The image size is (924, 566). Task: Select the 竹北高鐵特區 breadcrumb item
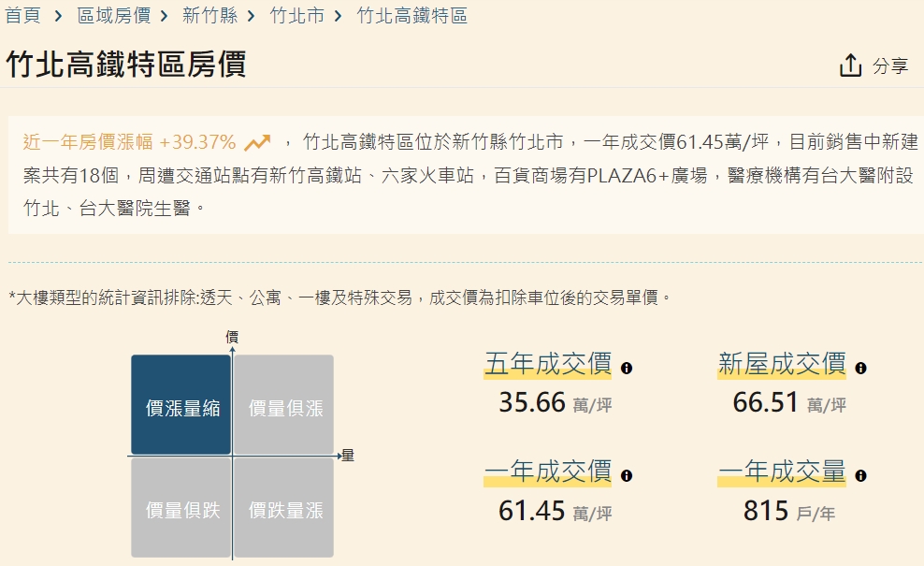click(x=411, y=16)
